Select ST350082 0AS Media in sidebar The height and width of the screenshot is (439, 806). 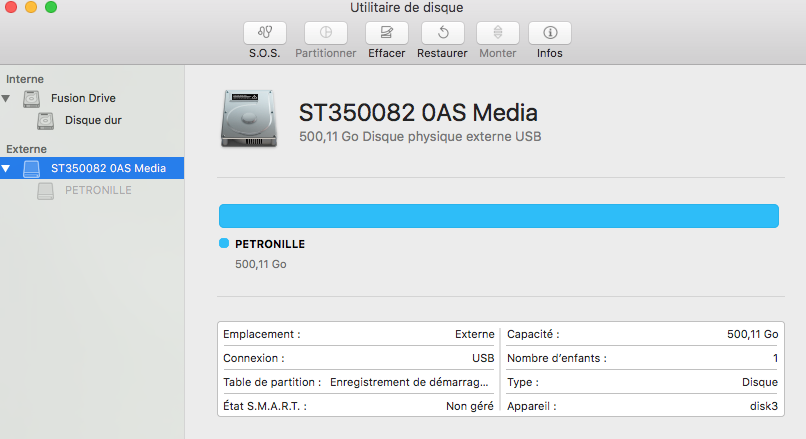click(108, 168)
